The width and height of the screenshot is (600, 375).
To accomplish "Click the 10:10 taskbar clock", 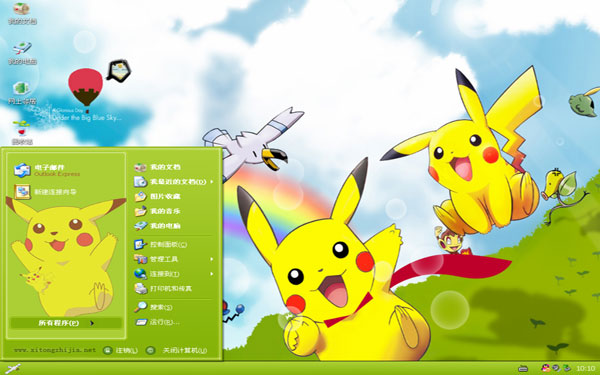I will [x=585, y=368].
